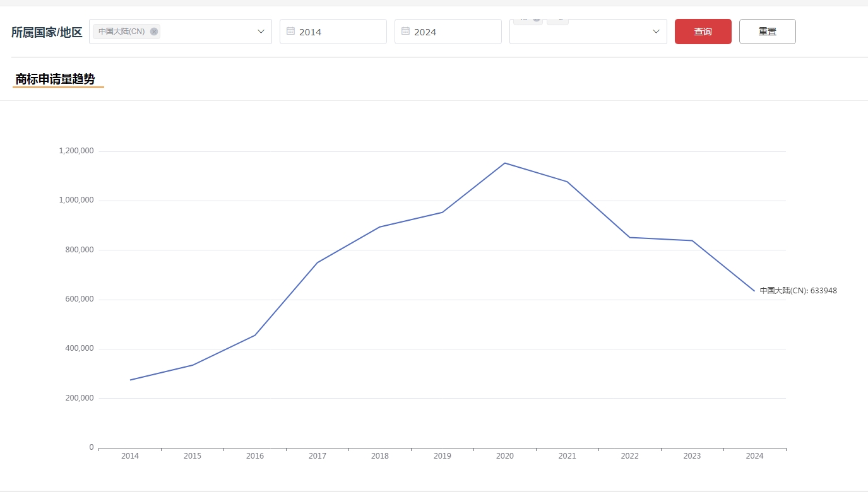Image resolution: width=868 pixels, height=492 pixels.
Task: Click the 2022 data point on the line
Action: (x=629, y=237)
